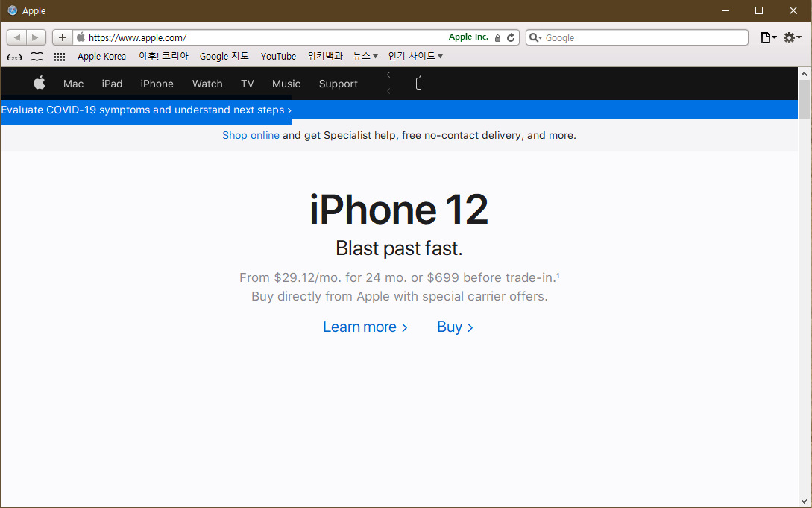Screen dimensions: 812x508
Task: Open the TV section in navigation
Action: (x=248, y=84)
